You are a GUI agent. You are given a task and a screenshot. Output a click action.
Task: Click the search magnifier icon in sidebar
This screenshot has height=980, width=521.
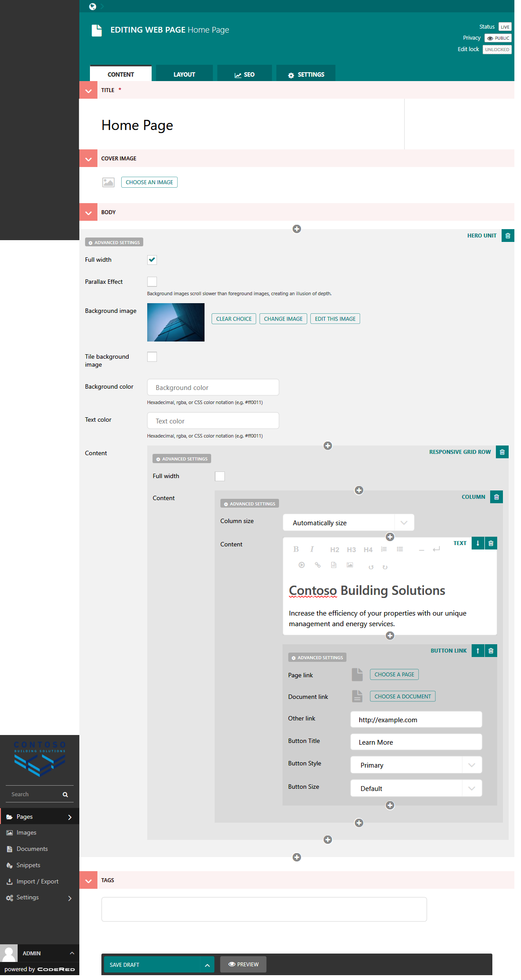click(x=65, y=794)
